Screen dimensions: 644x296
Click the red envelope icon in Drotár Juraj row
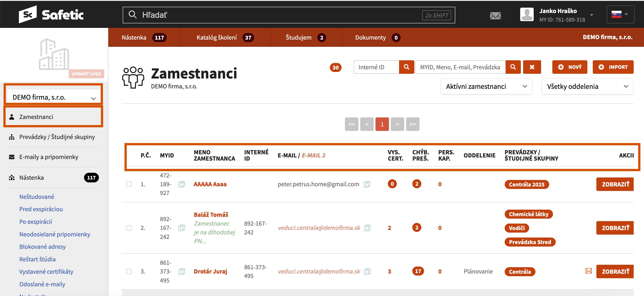588,271
